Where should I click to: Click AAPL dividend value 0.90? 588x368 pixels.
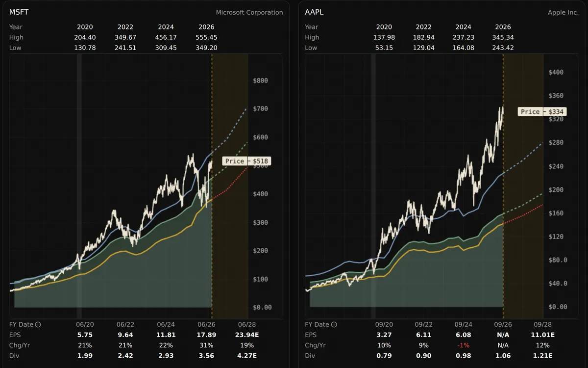tap(424, 356)
